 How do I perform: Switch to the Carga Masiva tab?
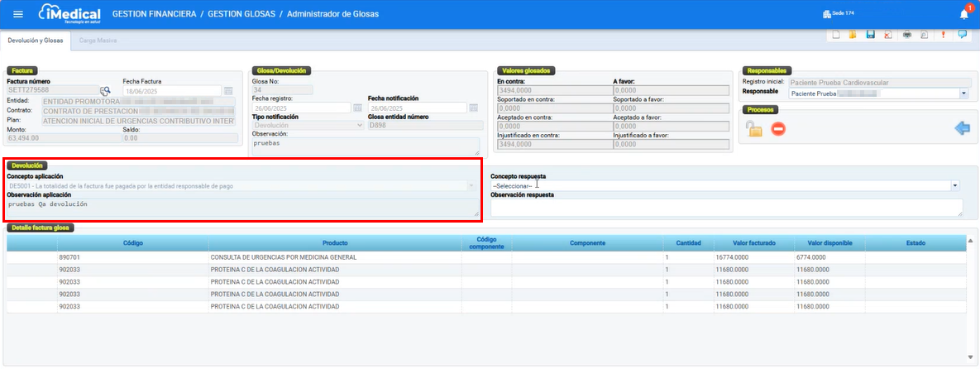pos(98,40)
